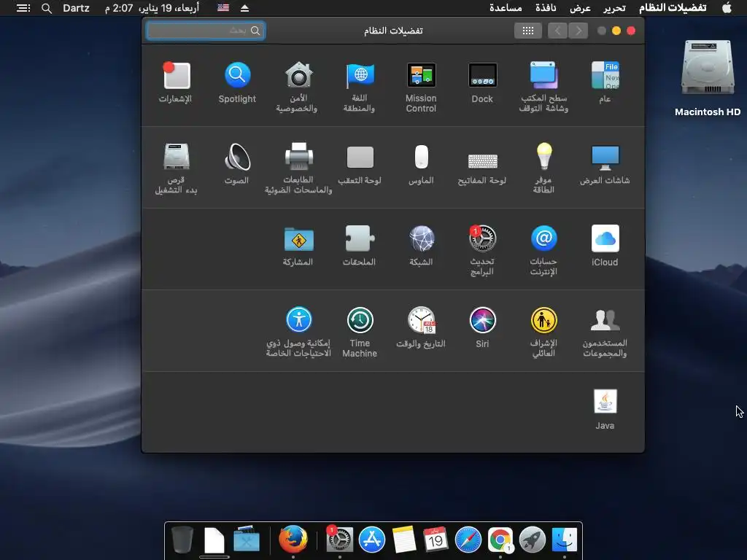747x560 pixels.
Task: Open the Dartz user menu
Action: point(76,8)
